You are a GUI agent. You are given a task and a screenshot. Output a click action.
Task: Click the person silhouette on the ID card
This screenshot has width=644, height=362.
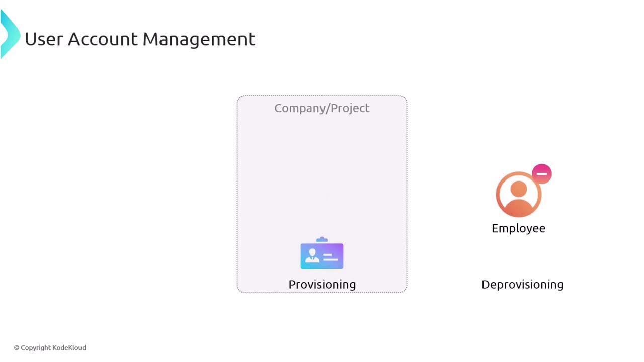click(x=312, y=255)
